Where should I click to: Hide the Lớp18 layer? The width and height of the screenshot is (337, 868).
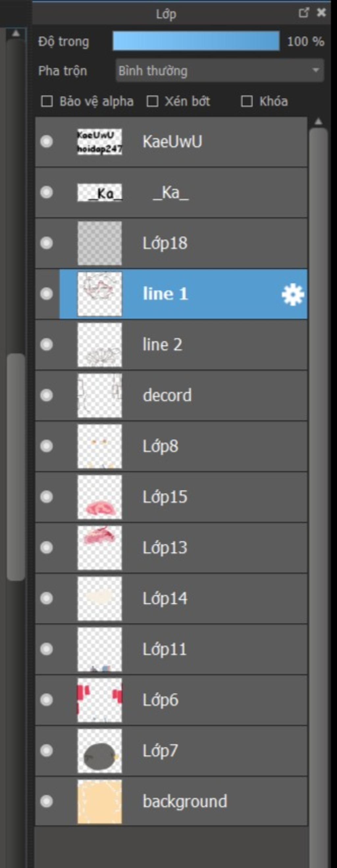coord(46,243)
